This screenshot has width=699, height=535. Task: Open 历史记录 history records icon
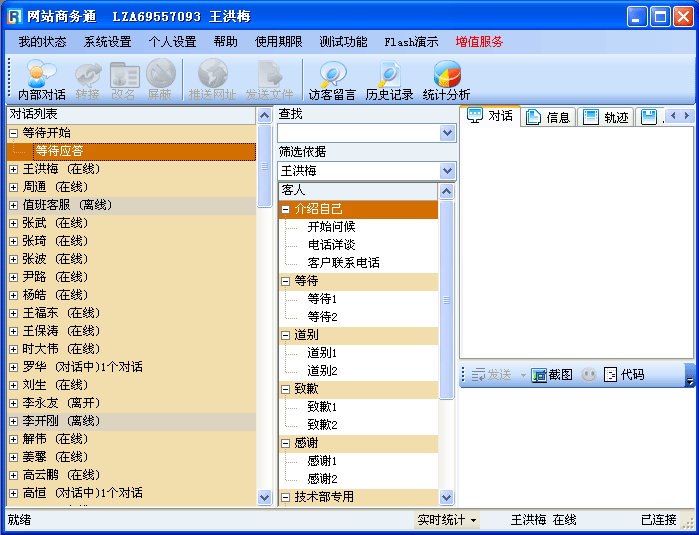tap(389, 78)
